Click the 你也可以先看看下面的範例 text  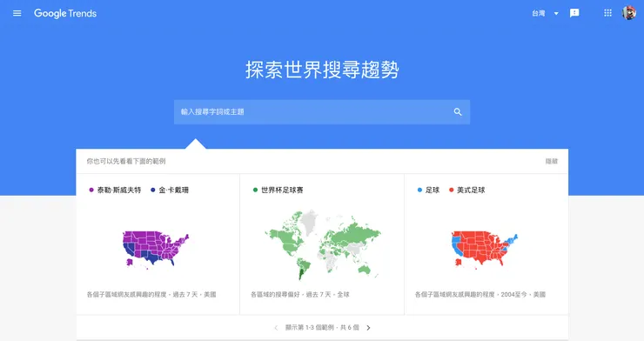coord(125,161)
